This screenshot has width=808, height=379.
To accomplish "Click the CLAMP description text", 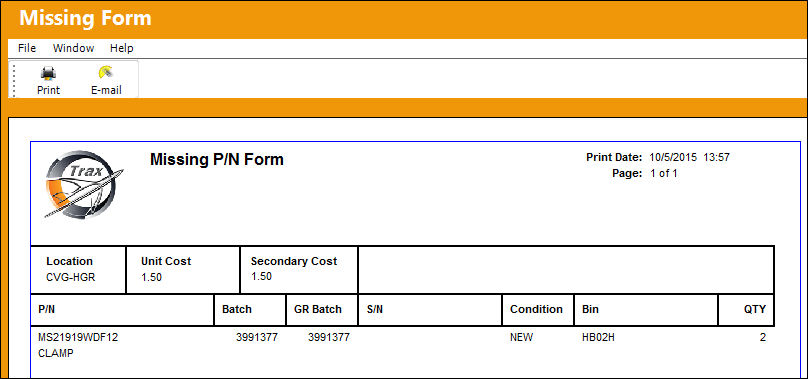I will tap(56, 354).
